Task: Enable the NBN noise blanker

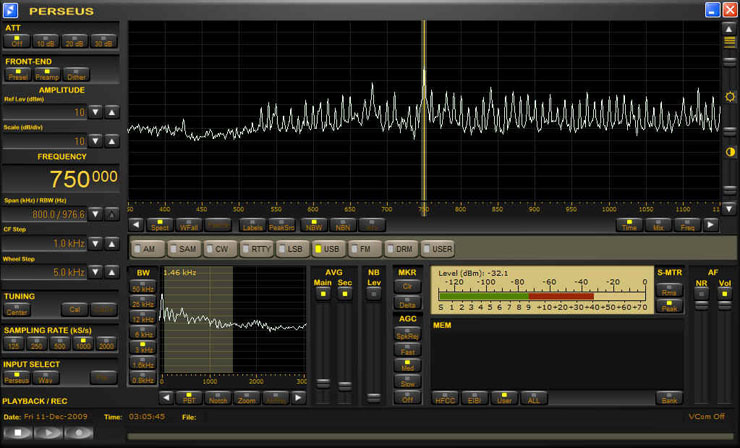Action: (x=343, y=225)
